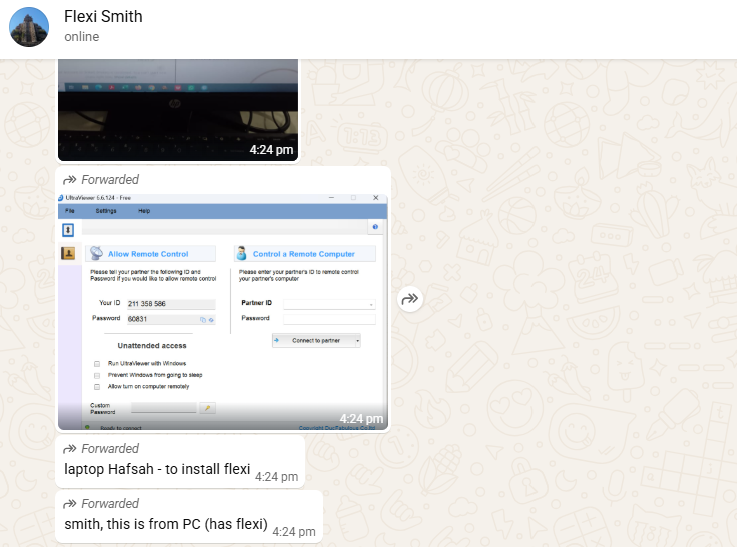Open contact info via Flexi Smith name
Image resolution: width=737 pixels, height=547 pixels.
pos(103,16)
